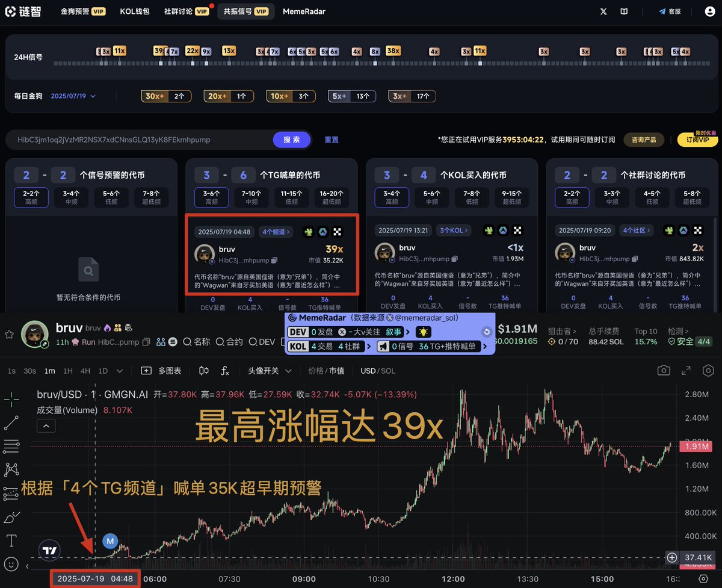Select the 7-10个 中频 TG filter
The image size is (722, 588).
coord(251,197)
